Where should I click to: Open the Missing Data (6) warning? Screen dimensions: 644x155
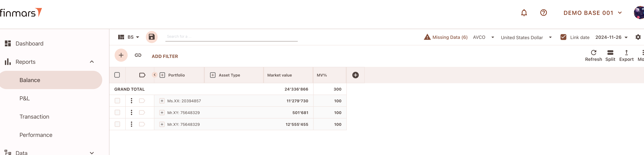pos(446,37)
